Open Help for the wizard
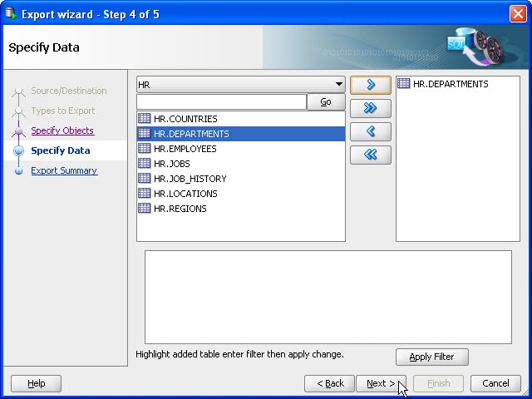Viewport: 532px width, 399px height. (x=37, y=383)
